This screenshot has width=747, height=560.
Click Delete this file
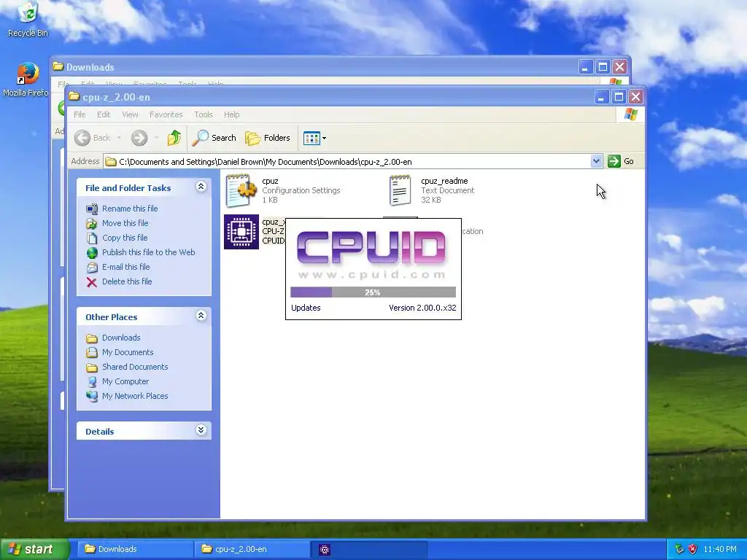tap(127, 281)
